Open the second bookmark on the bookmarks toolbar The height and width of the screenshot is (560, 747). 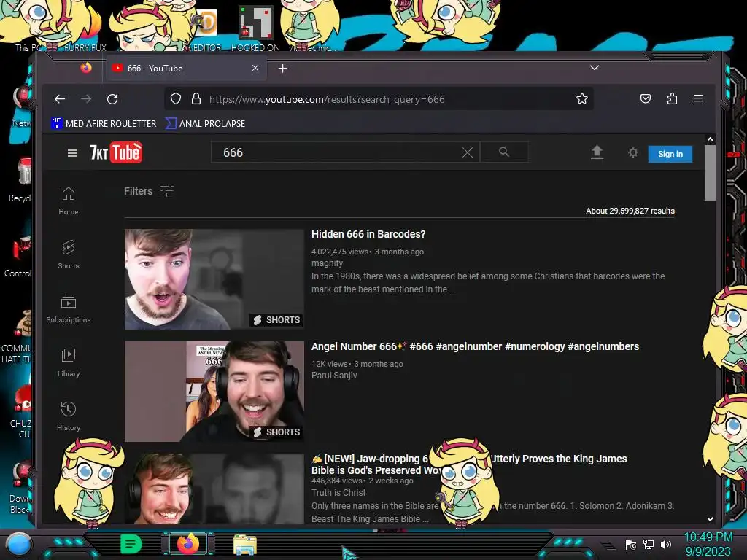[x=205, y=123]
